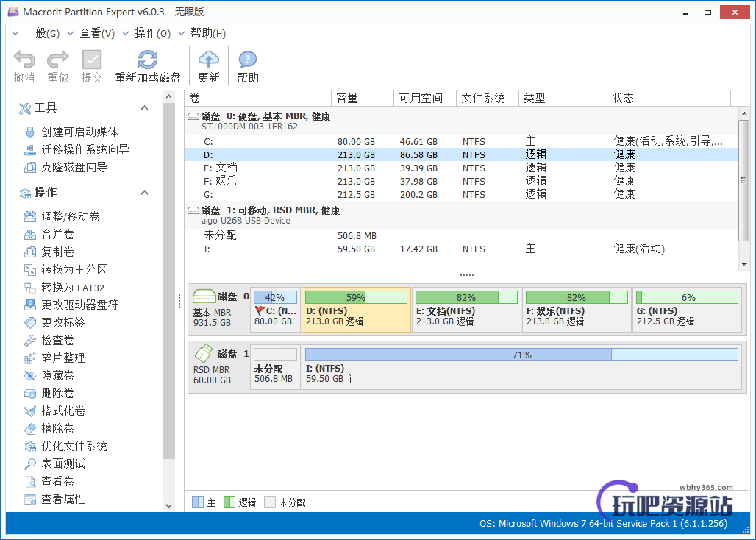756x540 pixels.
Task: Sort by 卷 column header
Action: point(258,99)
